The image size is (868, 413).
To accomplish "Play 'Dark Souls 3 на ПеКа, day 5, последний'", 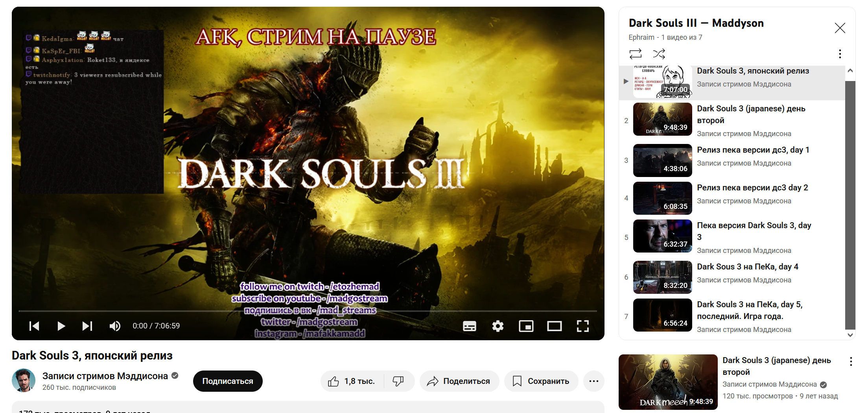I will point(750,310).
